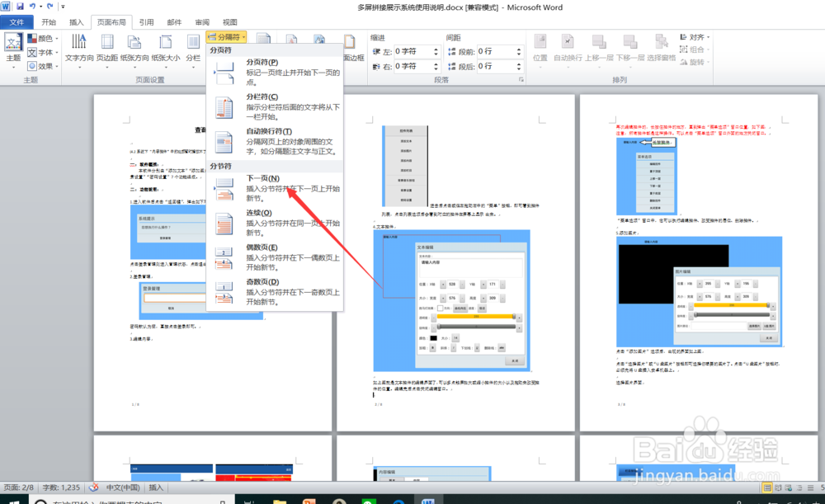Adjust left indent spinner arrows
The height and width of the screenshot is (504, 825).
pyautogui.click(x=436, y=52)
